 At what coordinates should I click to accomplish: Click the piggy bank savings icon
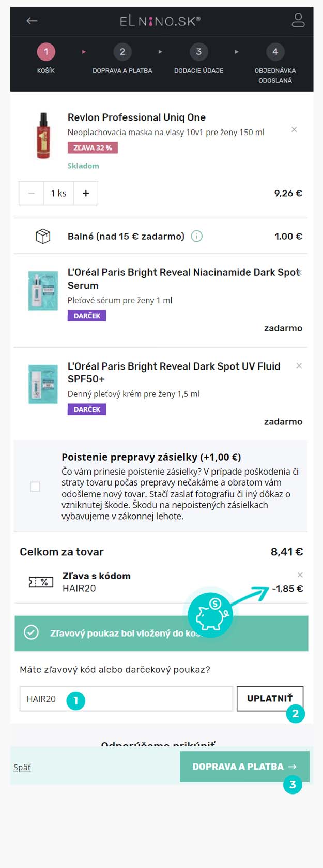point(210,615)
